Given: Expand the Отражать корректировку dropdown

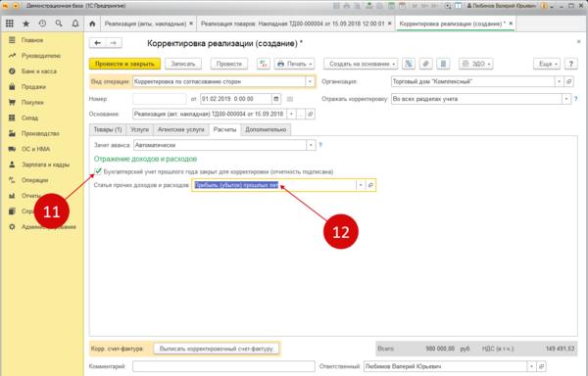Looking at the screenshot, I should pos(566,99).
